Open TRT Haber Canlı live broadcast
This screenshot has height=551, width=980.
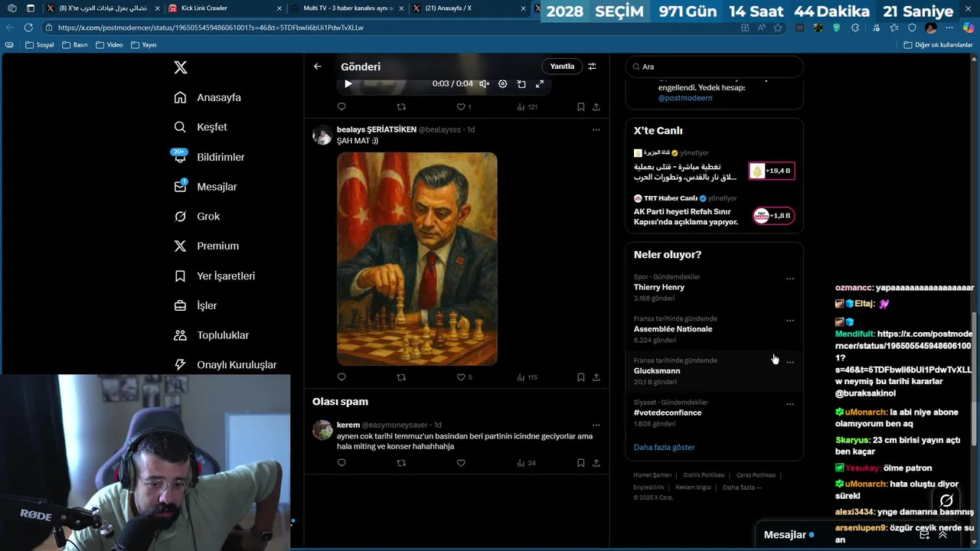click(714, 210)
